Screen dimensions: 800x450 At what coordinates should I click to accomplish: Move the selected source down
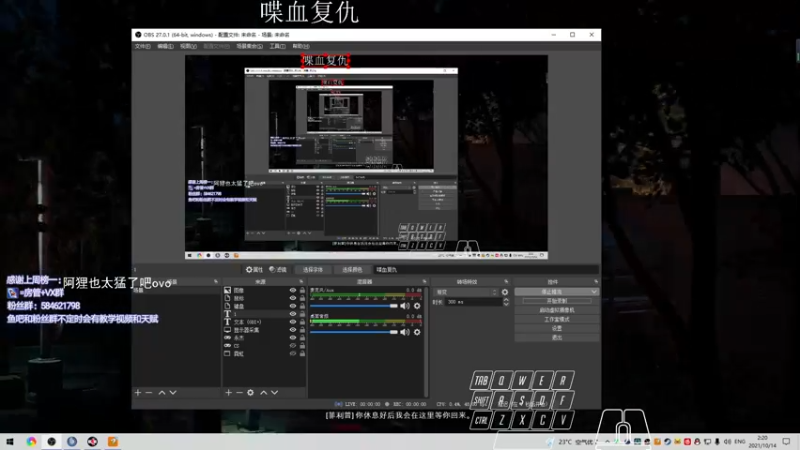pyautogui.click(x=274, y=392)
